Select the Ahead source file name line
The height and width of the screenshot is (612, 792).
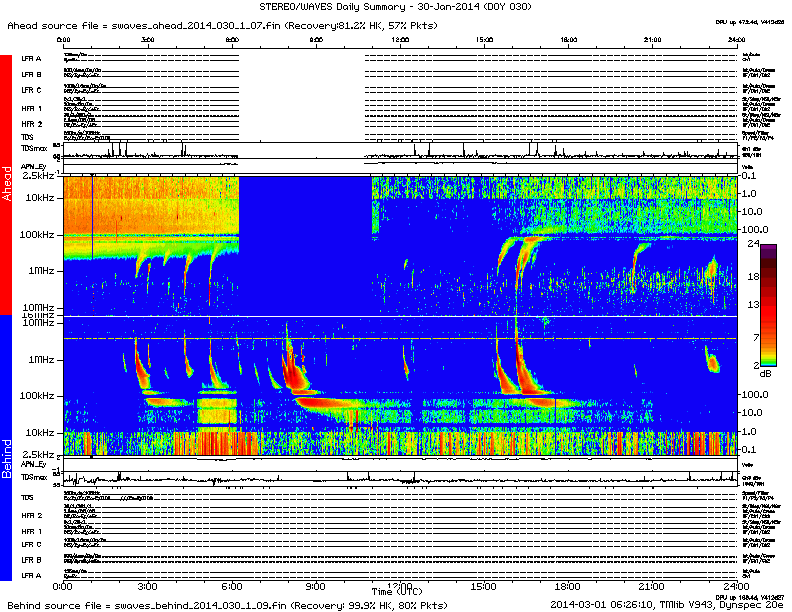click(x=222, y=25)
